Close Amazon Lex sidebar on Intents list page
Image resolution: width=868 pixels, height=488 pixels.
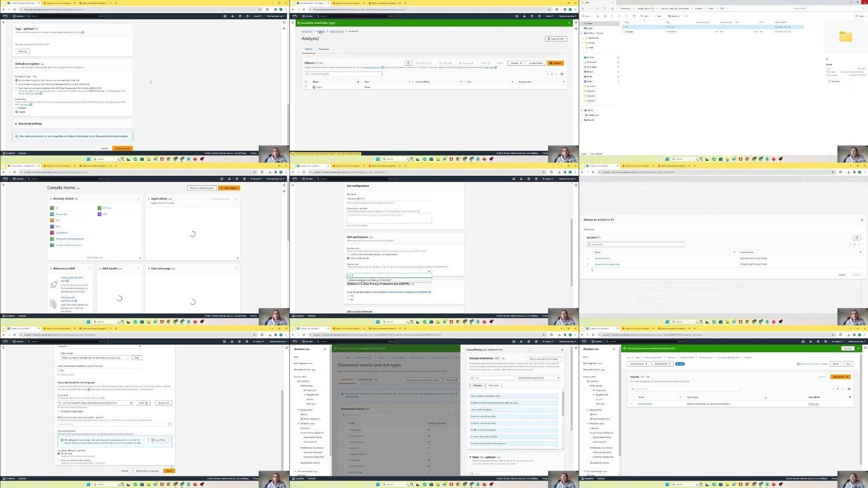click(614, 349)
